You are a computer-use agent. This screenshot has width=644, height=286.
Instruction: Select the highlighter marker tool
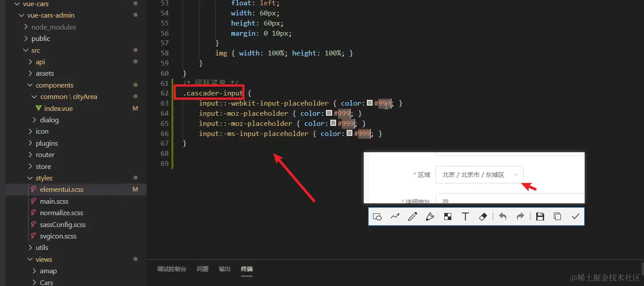[x=430, y=216]
